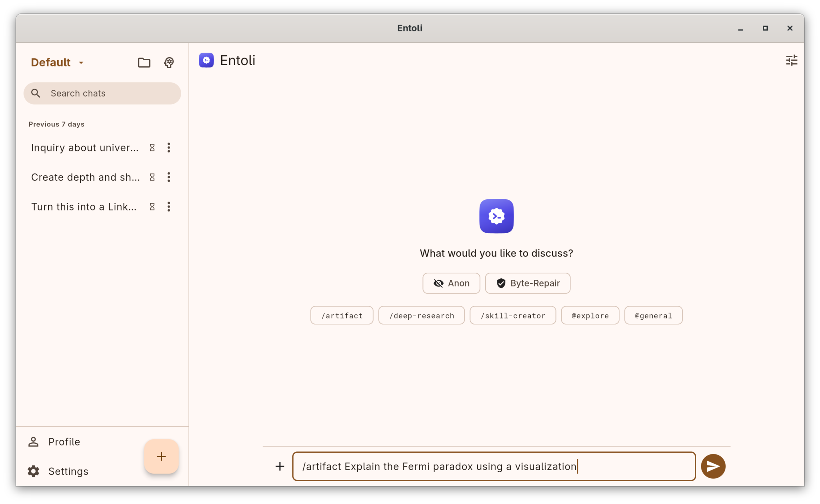Click the send message arrow button
This screenshot has width=820, height=504.
pos(713,466)
